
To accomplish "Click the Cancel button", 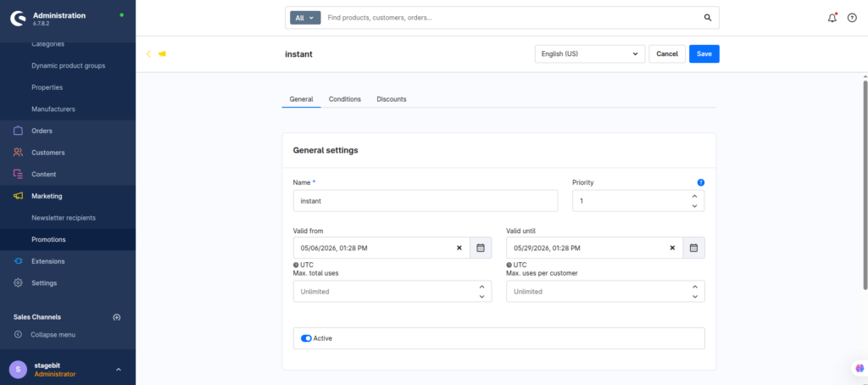I will pos(667,53).
